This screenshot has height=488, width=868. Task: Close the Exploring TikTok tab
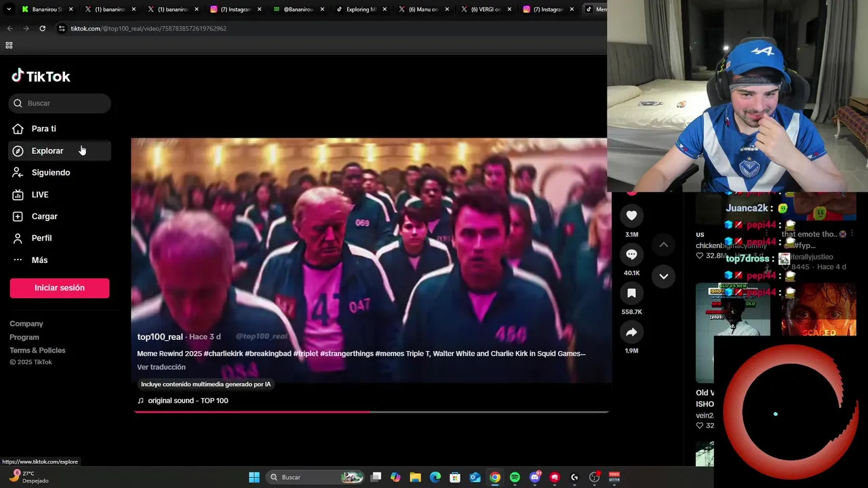[x=384, y=9]
